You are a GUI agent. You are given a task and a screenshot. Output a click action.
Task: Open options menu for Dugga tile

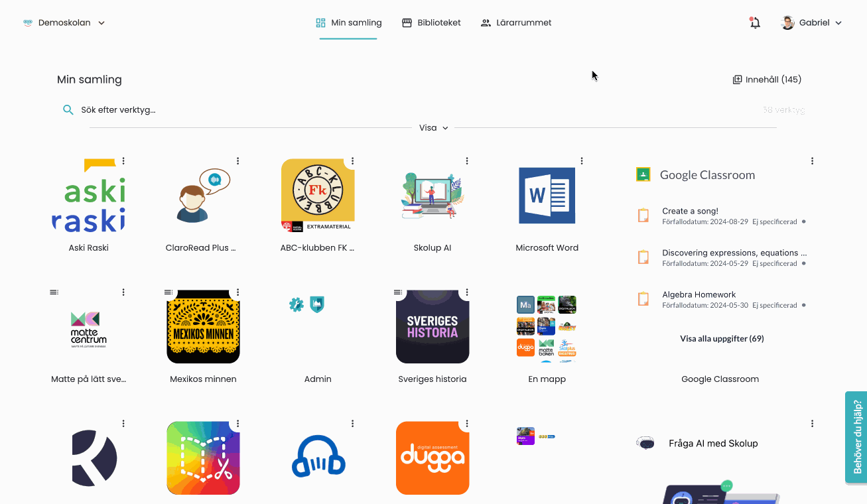467,424
